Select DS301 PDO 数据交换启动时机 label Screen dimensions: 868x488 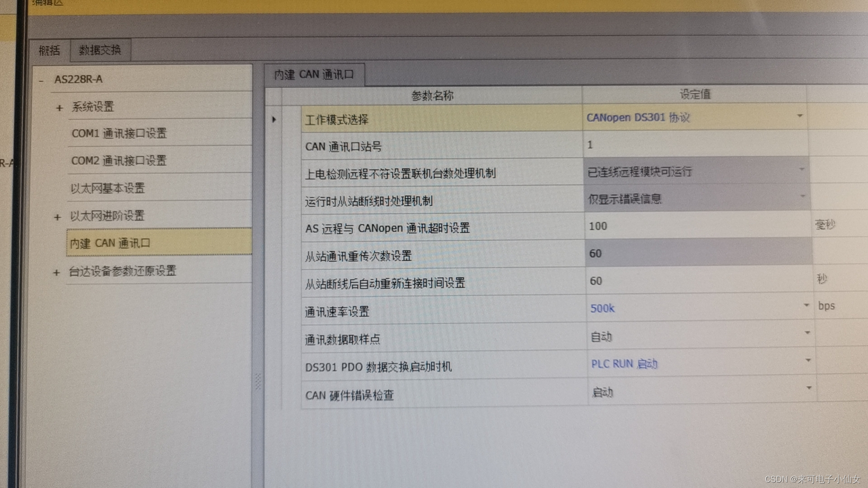[378, 367]
